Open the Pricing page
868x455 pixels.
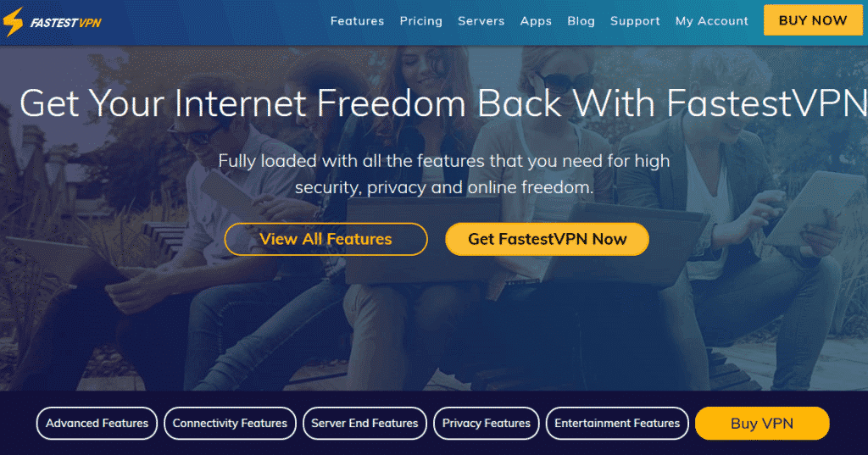tap(420, 21)
